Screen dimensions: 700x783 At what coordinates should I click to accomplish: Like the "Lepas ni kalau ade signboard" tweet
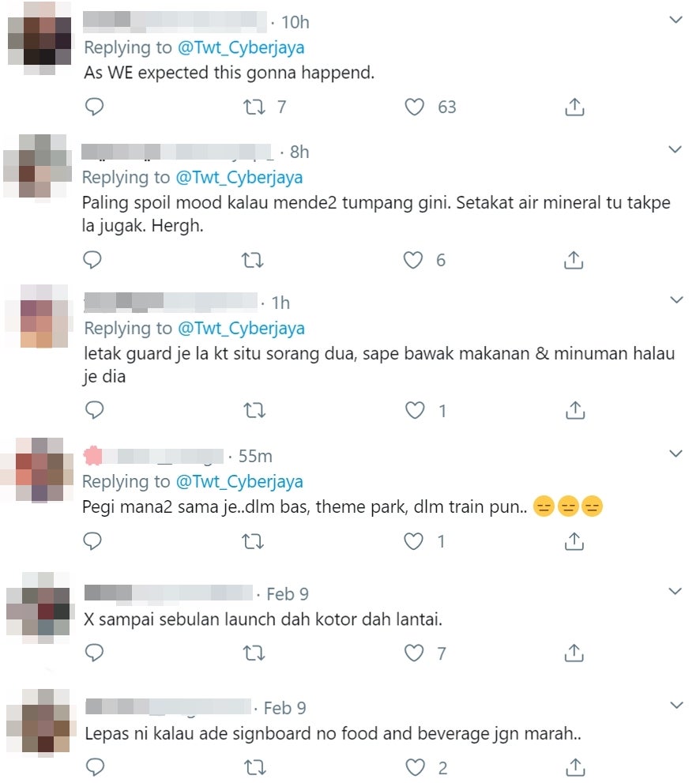[x=415, y=767]
